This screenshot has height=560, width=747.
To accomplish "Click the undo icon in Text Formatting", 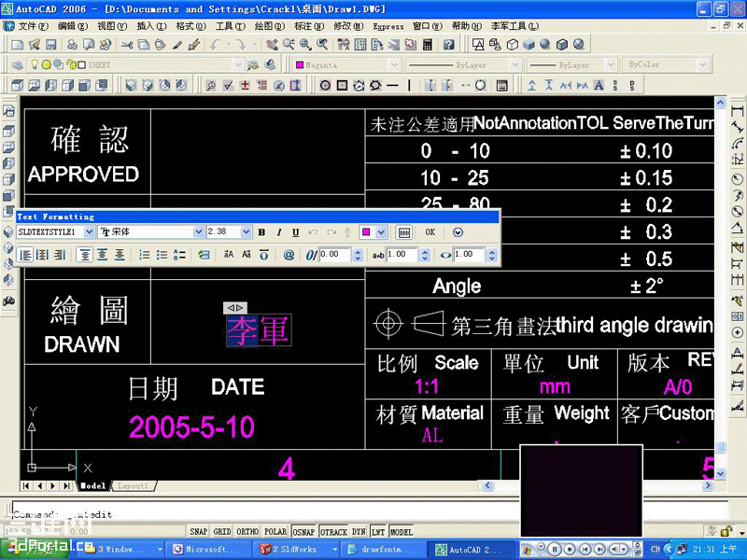I will coord(312,233).
